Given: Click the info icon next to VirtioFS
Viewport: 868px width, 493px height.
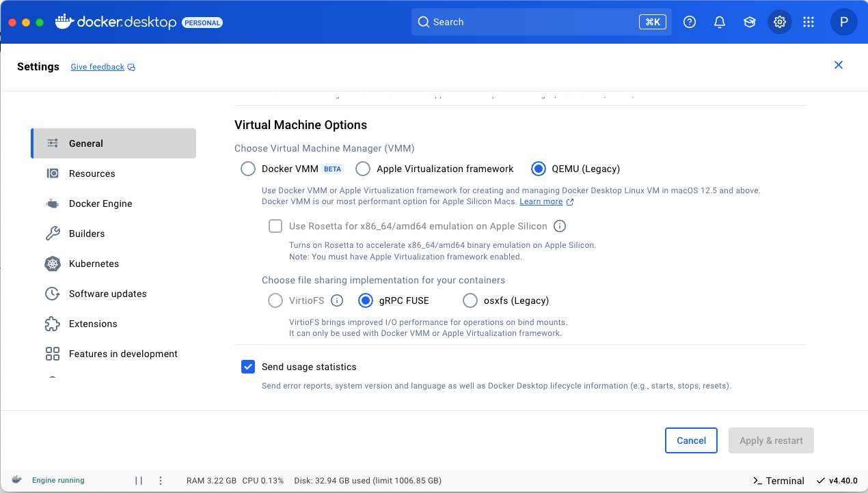Looking at the screenshot, I should [x=337, y=300].
